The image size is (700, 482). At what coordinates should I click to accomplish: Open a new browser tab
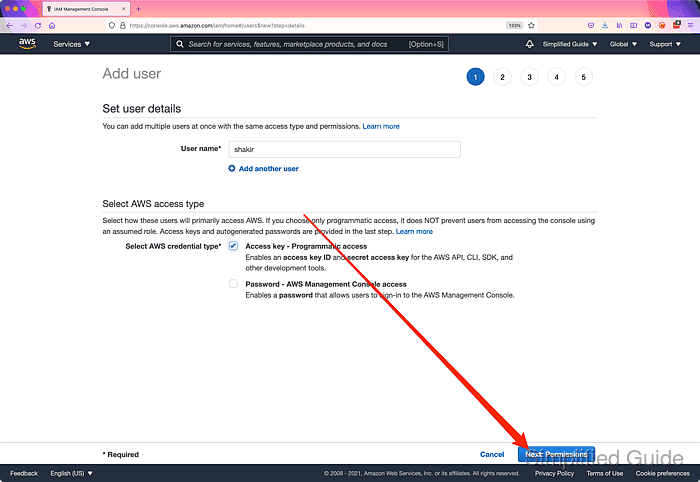tap(138, 9)
